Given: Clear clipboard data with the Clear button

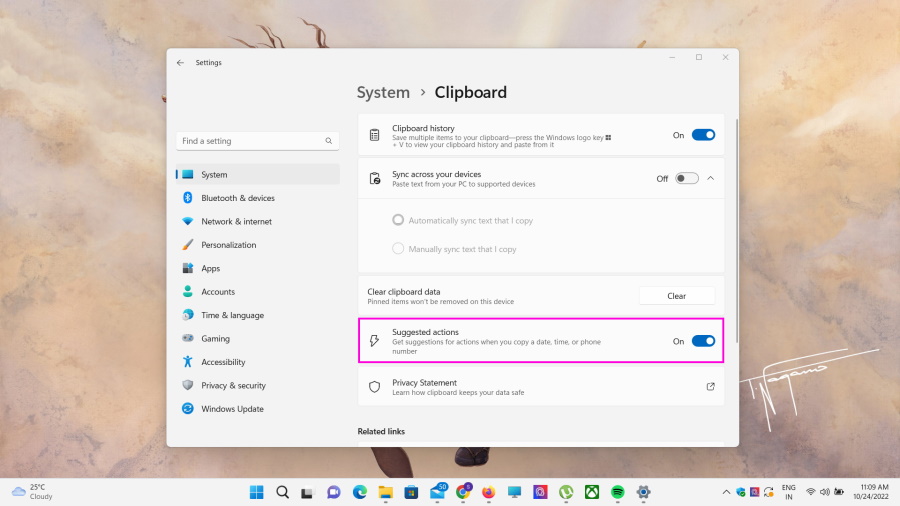Looking at the screenshot, I should 677,296.
